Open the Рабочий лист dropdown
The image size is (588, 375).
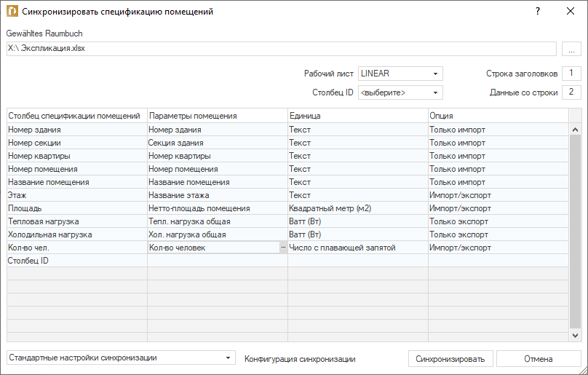tap(400, 74)
